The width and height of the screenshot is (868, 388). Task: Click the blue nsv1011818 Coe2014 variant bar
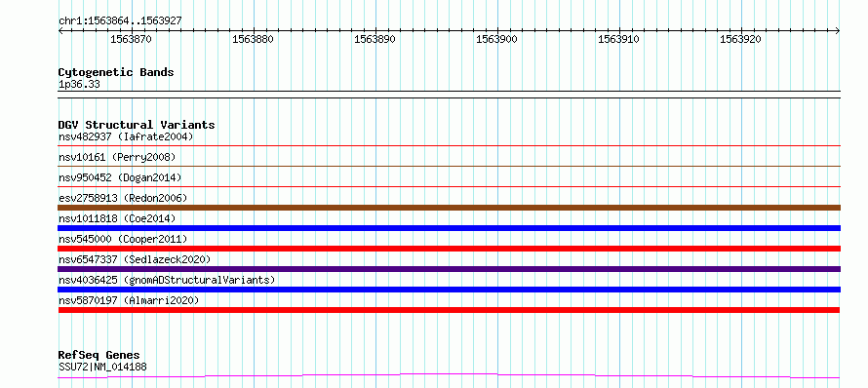(x=450, y=228)
